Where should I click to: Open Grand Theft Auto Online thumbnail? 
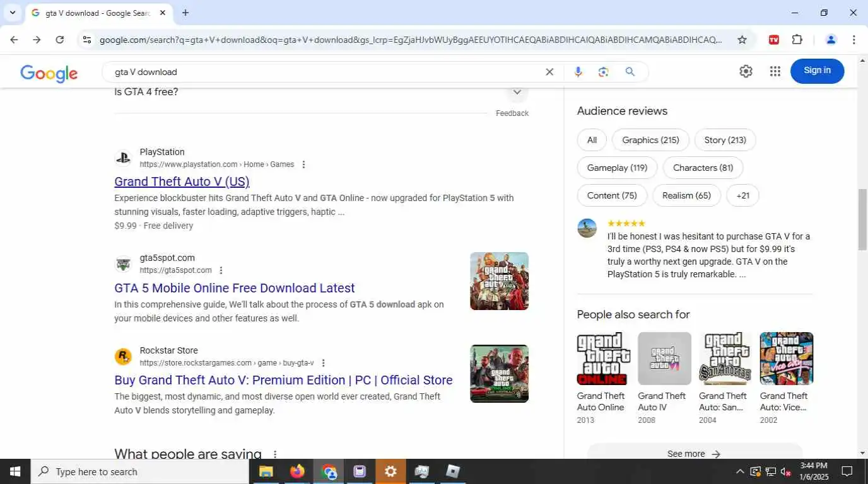(x=603, y=359)
